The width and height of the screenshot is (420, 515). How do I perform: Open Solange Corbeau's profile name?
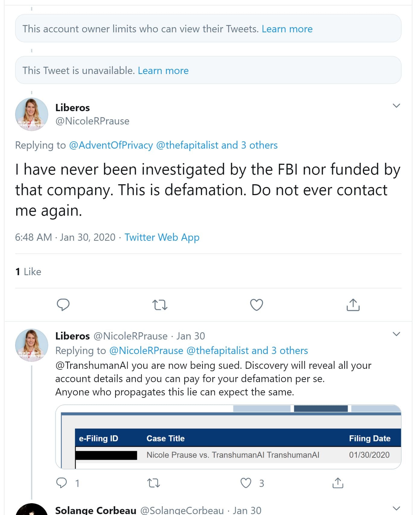tap(96, 510)
